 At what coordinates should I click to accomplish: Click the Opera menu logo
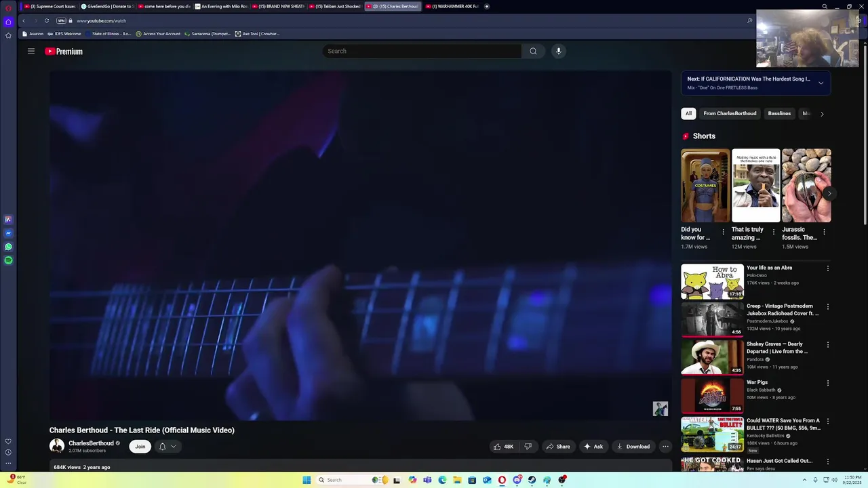point(8,7)
